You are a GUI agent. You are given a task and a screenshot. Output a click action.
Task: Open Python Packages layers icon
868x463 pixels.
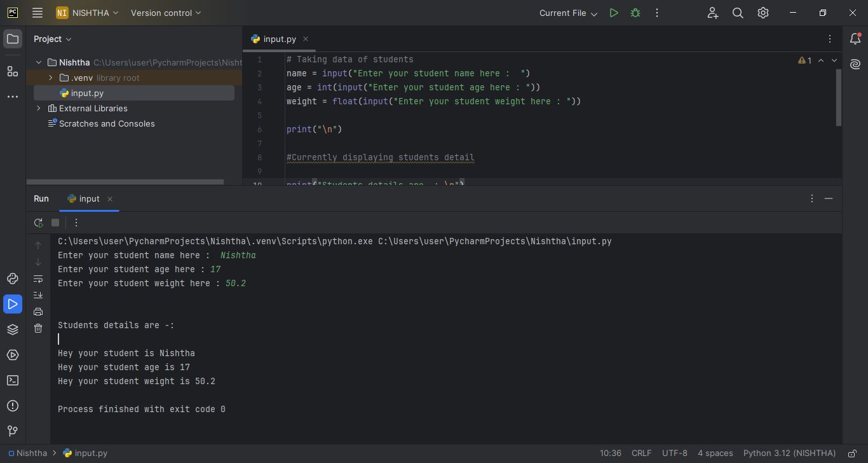(x=13, y=329)
